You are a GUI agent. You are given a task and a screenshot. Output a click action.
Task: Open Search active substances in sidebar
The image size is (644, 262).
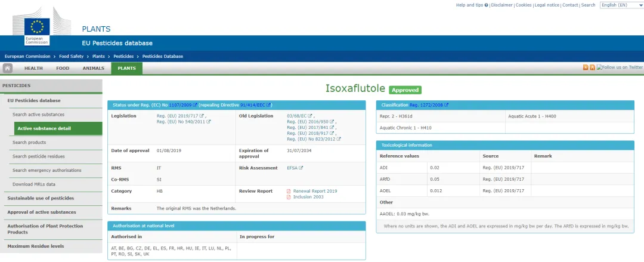(38, 115)
